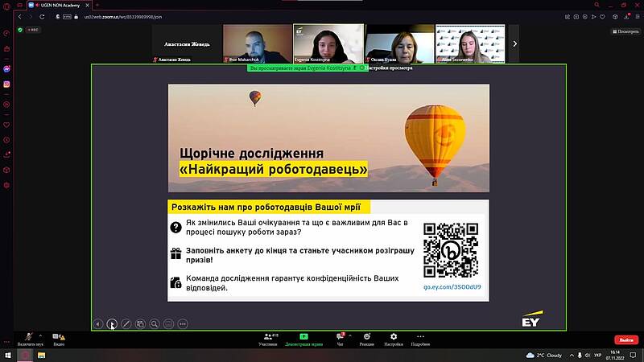644x362 pixels.
Task: Select Evgenia Kostitsyna's video thumbnail
Action: [328, 43]
